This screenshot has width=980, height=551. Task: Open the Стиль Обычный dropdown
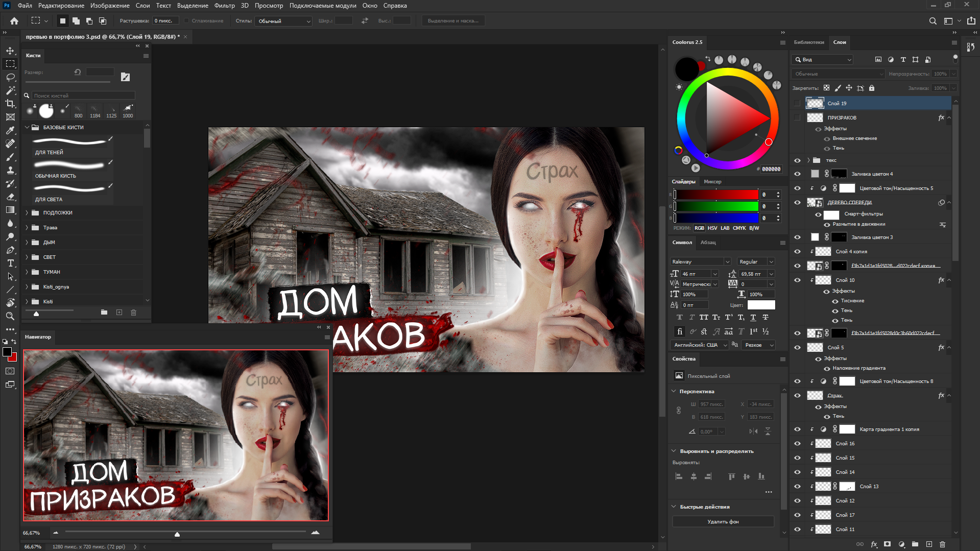(x=283, y=21)
